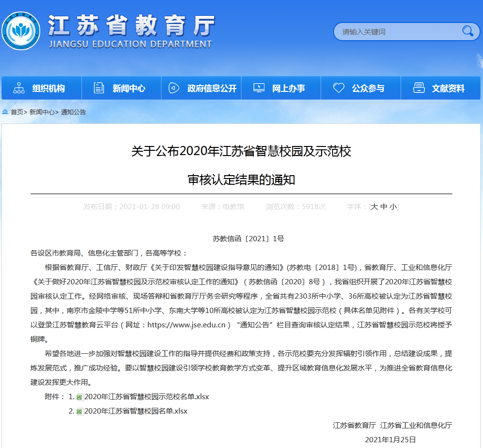This screenshot has height=448, width=483.
Task: Click the Jiangsu Education Department logo emblem
Action: coord(20,31)
